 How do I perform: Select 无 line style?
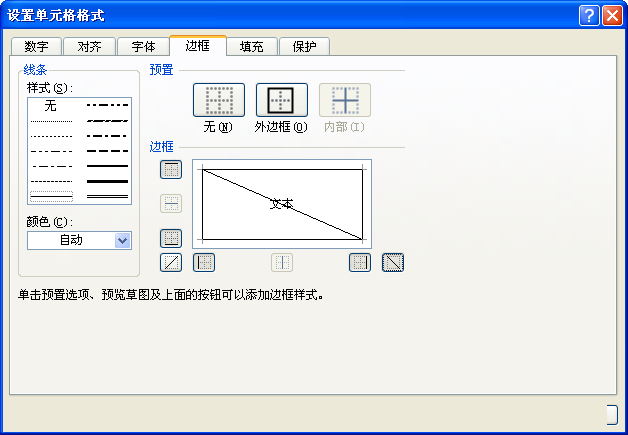[51, 106]
